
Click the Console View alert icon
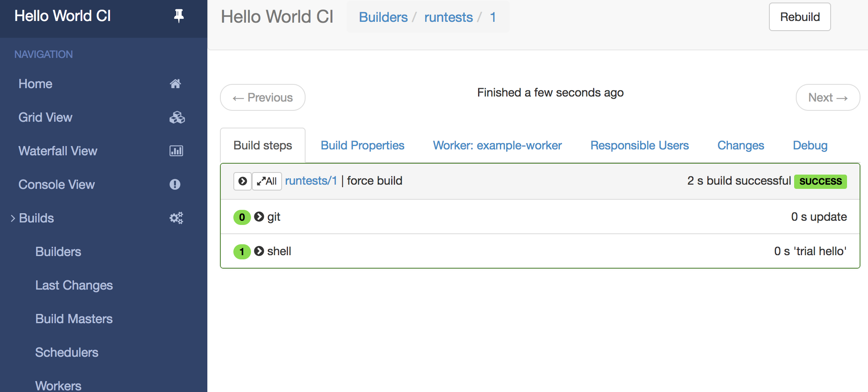[x=175, y=184]
